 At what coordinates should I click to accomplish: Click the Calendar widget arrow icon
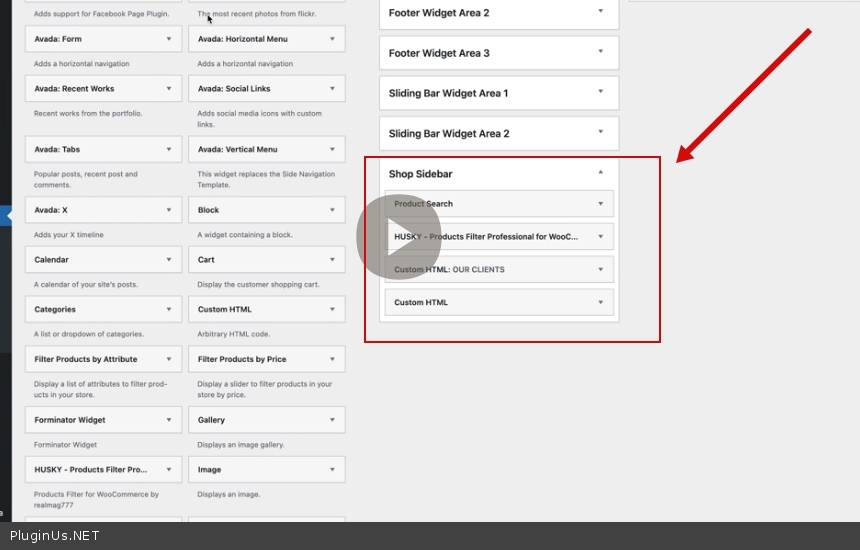(168, 260)
